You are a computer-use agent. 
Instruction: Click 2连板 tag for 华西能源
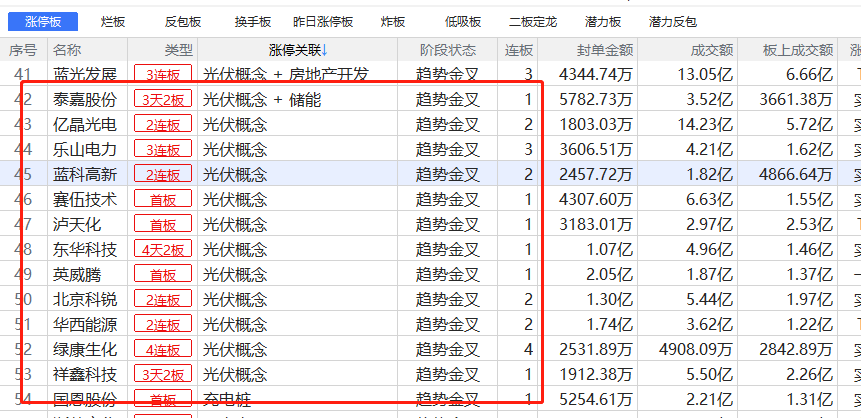click(163, 325)
